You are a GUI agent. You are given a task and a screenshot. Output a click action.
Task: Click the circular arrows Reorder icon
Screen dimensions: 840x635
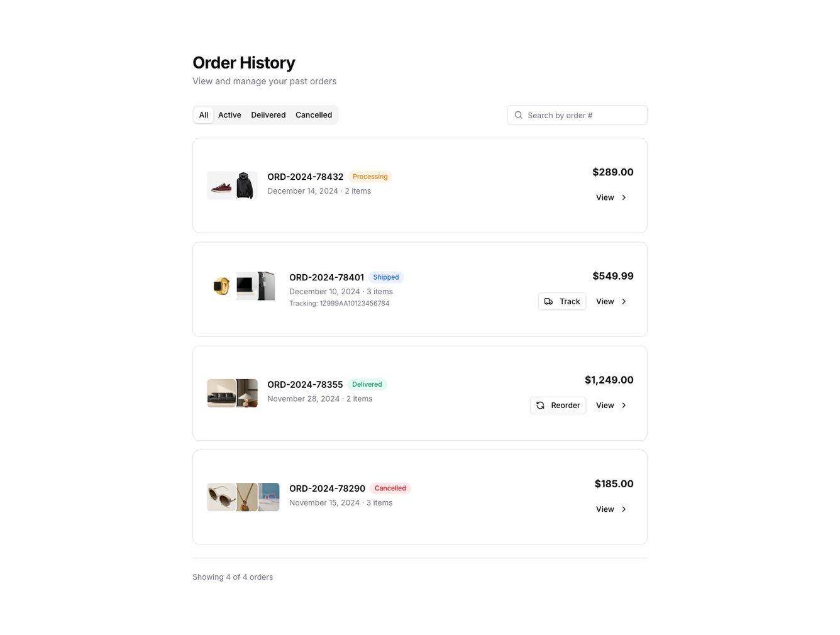[541, 406]
